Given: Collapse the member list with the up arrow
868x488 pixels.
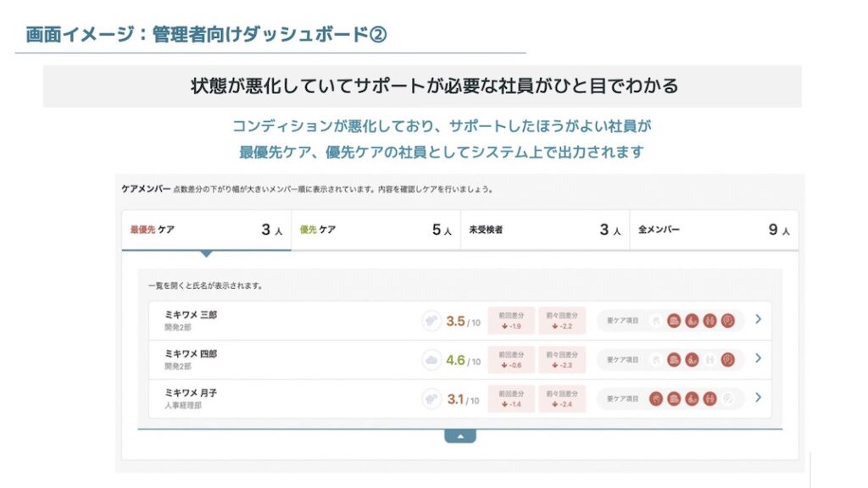Looking at the screenshot, I should (462, 434).
